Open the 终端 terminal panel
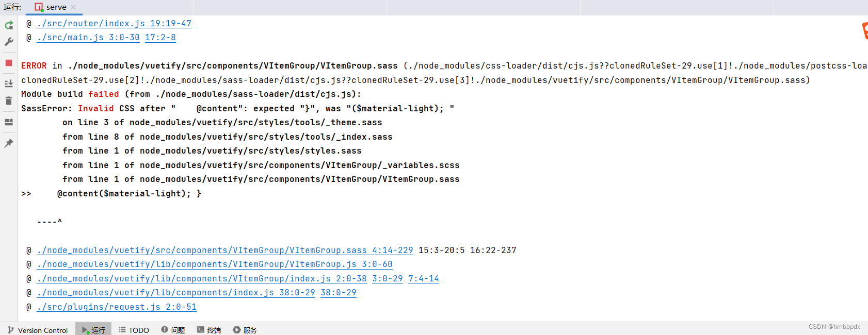Viewport: 868px width, 335px height. pos(209,330)
